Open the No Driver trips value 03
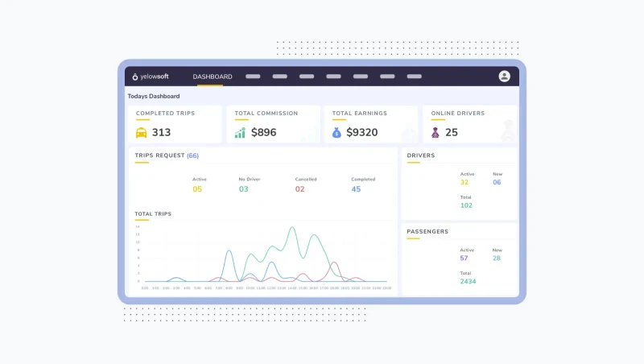644x364 pixels. tap(243, 189)
